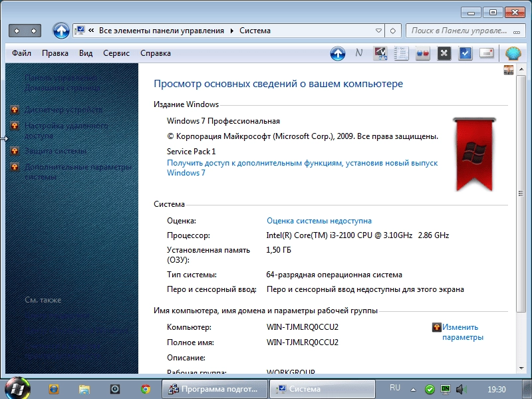Click the volume speaker tray icon
This screenshot has height=399, width=532.
pos(461,389)
